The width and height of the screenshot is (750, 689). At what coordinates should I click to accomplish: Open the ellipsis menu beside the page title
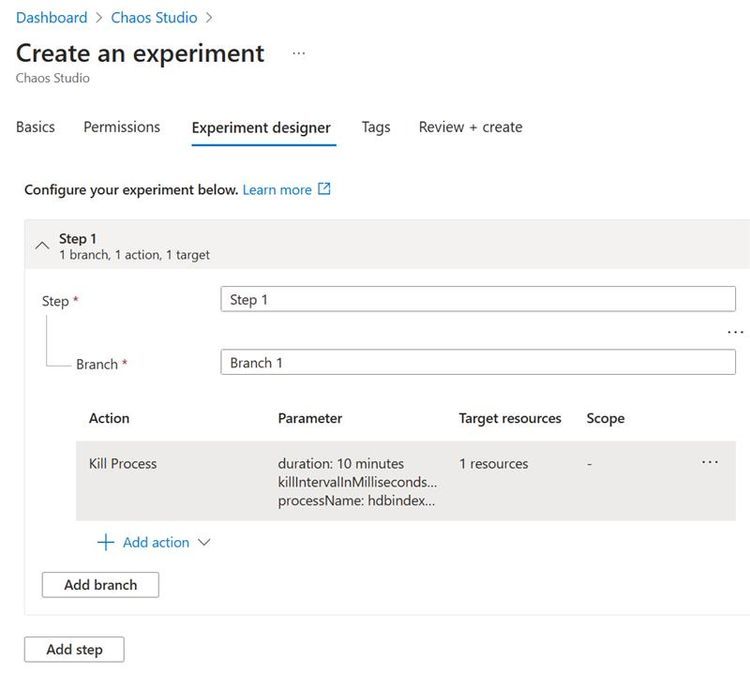[298, 54]
